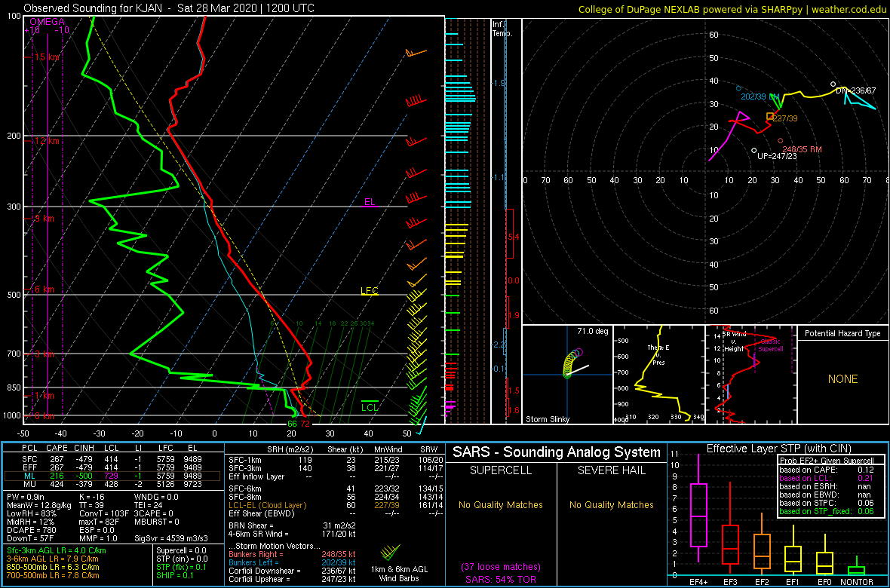Click the 'based on LCL: 0.21' line
Viewport: 890px width, 588px height.
tap(825, 478)
